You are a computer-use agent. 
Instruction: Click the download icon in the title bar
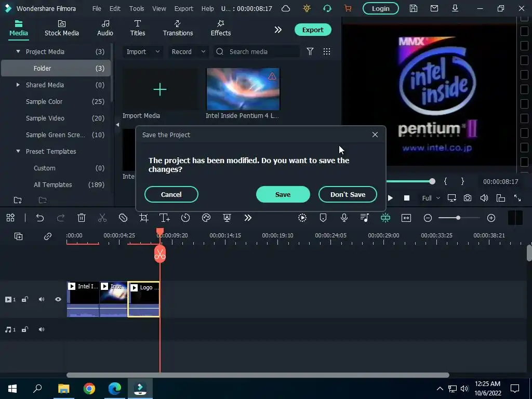[455, 8]
